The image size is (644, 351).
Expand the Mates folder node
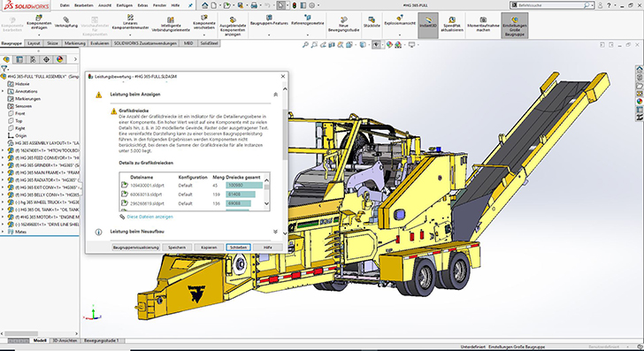[3, 232]
